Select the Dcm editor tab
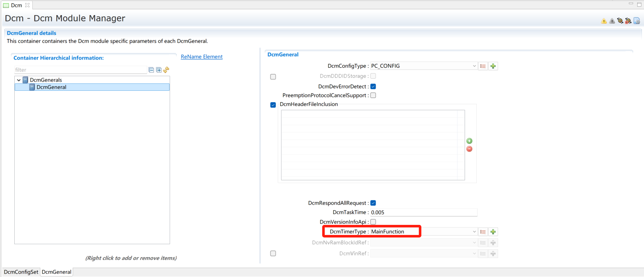This screenshot has height=277, width=644. [x=16, y=5]
